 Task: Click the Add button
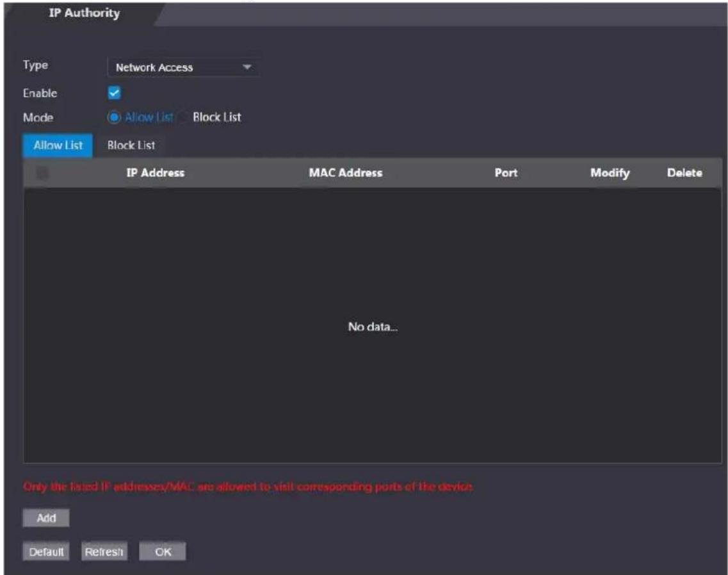pyautogui.click(x=46, y=518)
